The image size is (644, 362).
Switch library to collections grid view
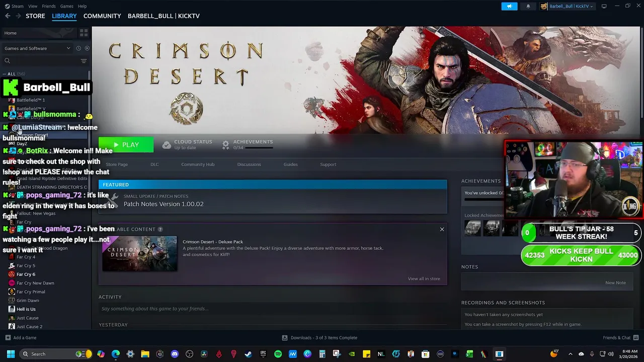pyautogui.click(x=84, y=33)
